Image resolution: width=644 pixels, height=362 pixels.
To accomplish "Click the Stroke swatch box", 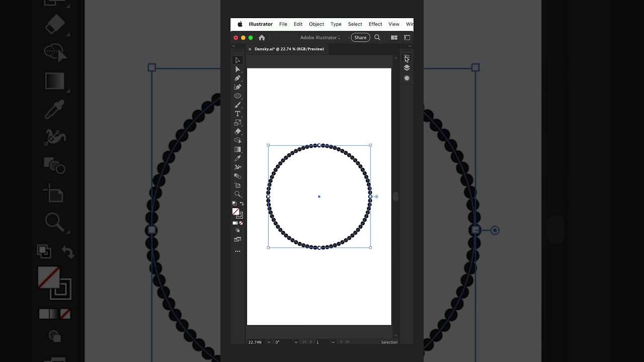I will (x=240, y=216).
